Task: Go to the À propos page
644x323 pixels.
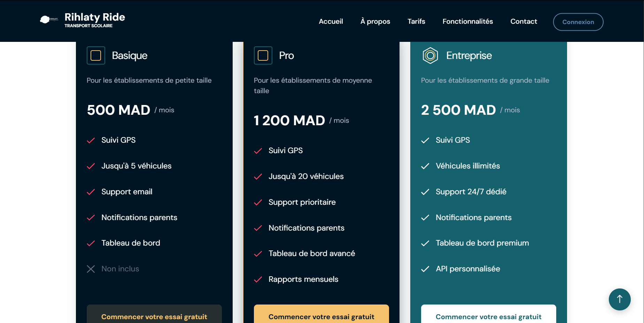Action: [375, 22]
